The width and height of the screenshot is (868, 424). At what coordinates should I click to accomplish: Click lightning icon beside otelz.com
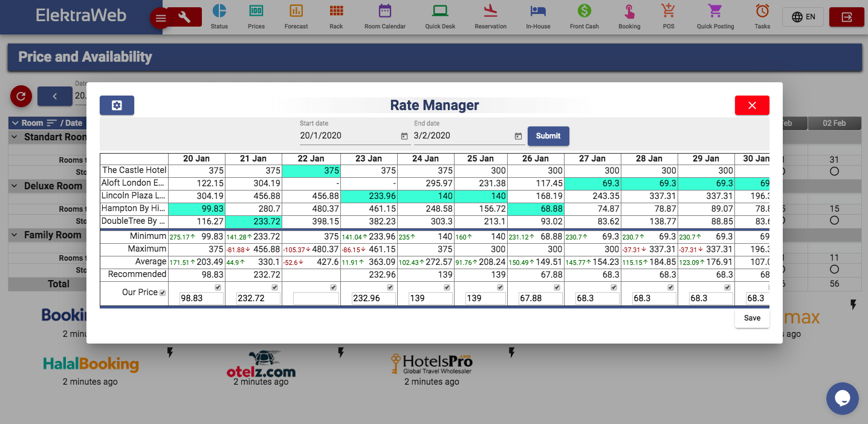tap(341, 352)
